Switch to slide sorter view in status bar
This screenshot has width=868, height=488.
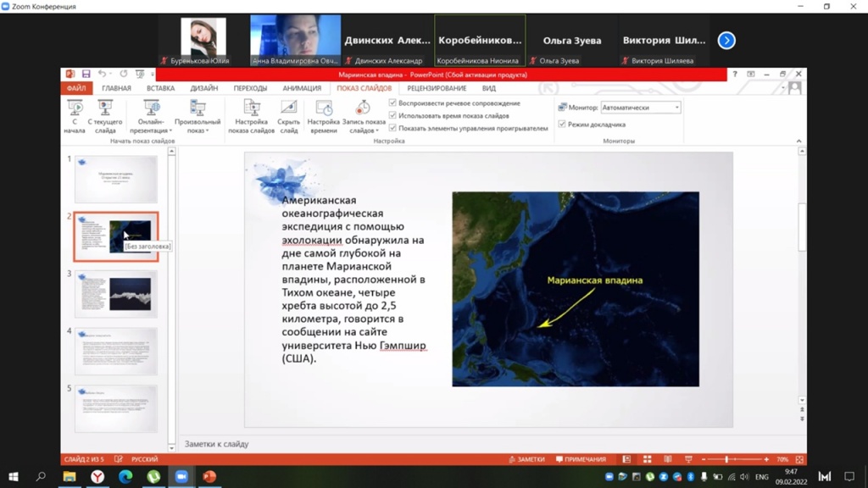647,459
